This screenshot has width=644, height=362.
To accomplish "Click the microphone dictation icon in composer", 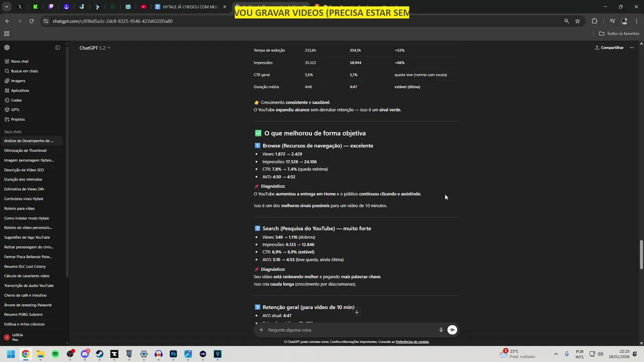I will coord(441,330).
